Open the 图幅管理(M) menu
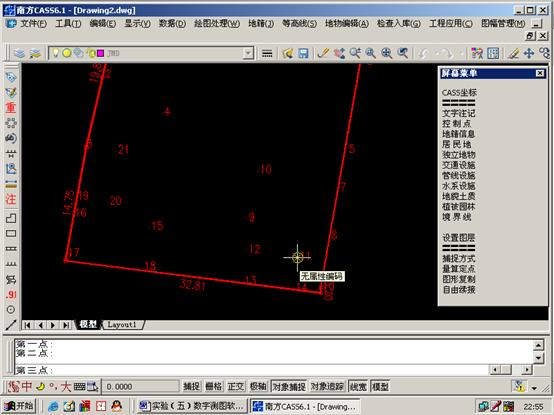 point(503,24)
